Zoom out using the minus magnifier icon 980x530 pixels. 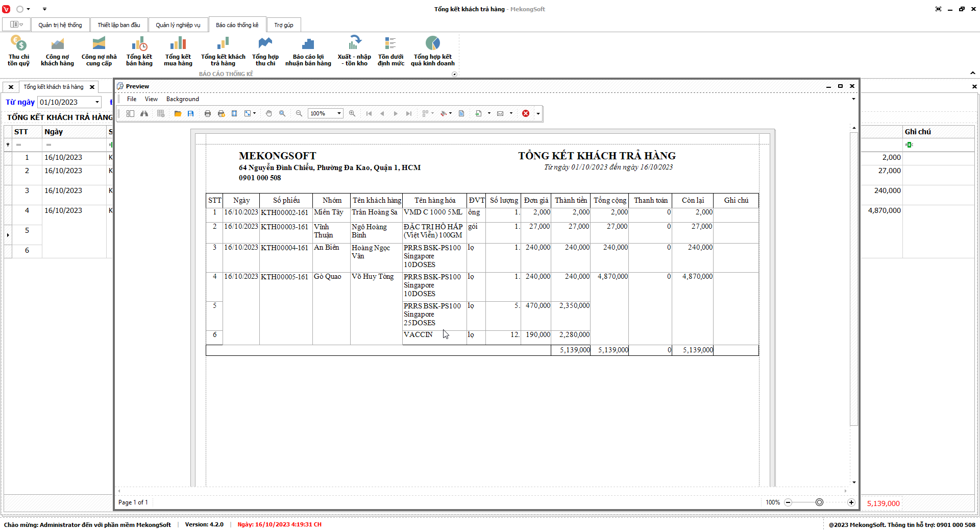299,113
